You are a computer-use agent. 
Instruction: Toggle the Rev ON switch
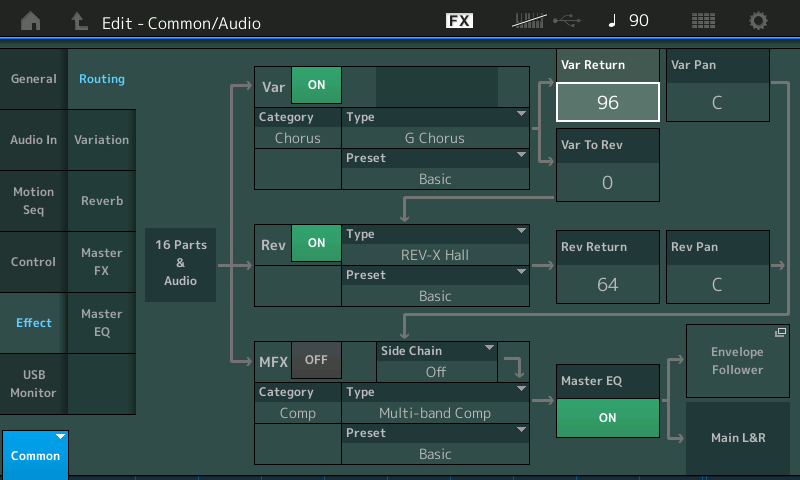[x=316, y=243]
